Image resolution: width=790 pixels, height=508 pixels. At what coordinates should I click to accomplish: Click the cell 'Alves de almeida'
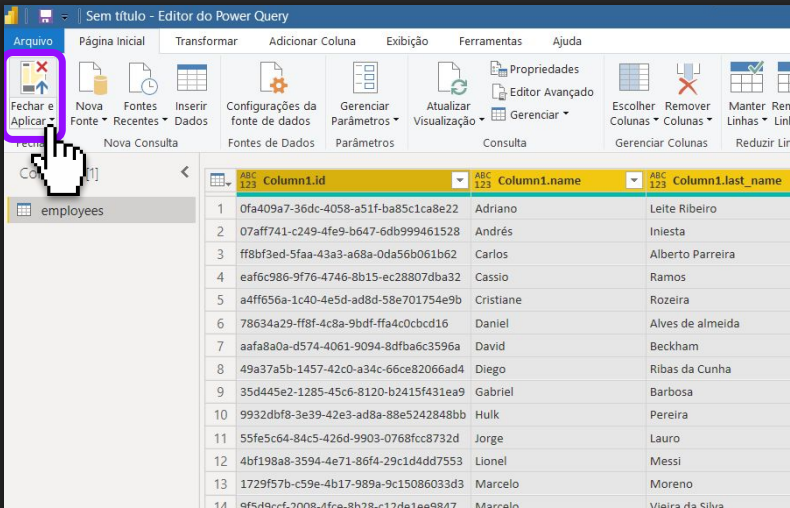click(x=718, y=323)
